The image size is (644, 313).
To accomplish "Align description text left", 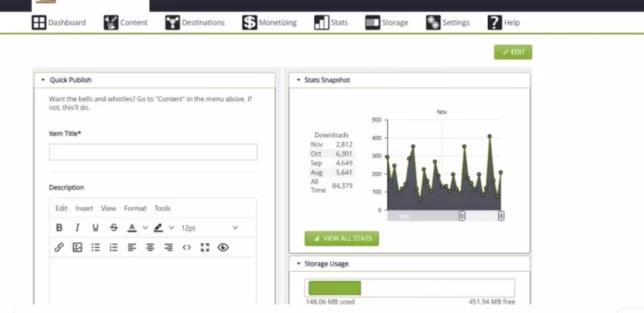I will 132,247.
